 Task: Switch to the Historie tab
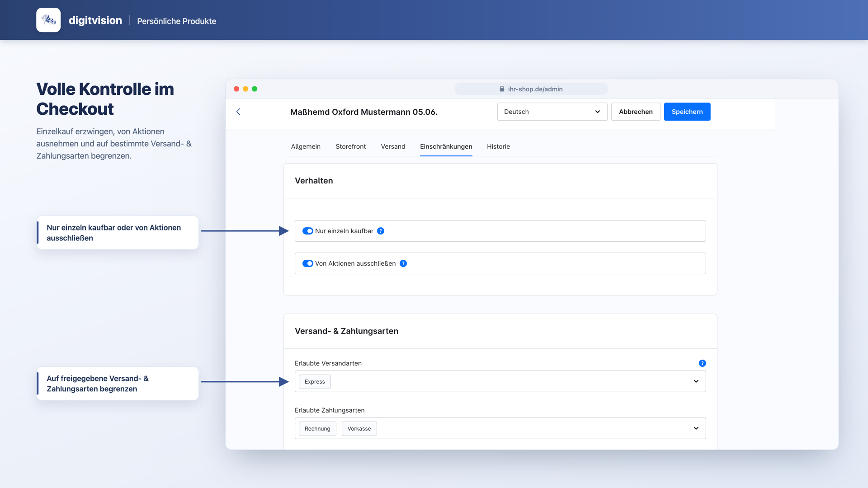[x=498, y=146]
